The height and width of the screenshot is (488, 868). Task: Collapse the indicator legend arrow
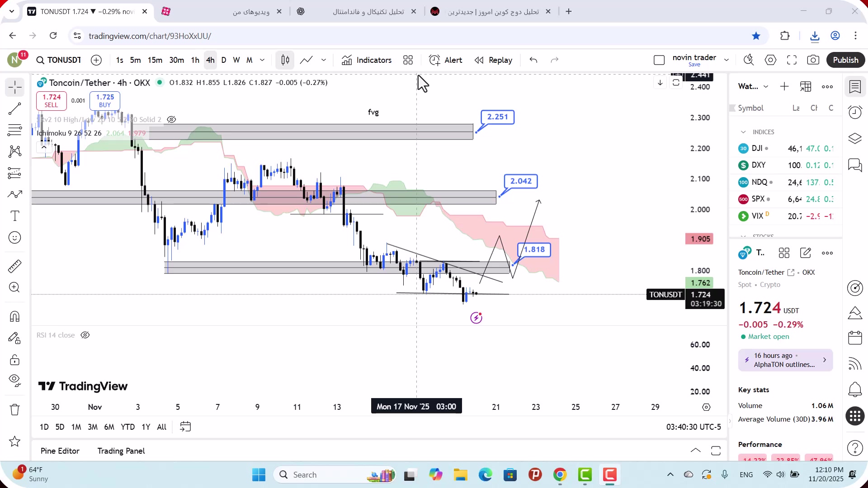click(44, 147)
